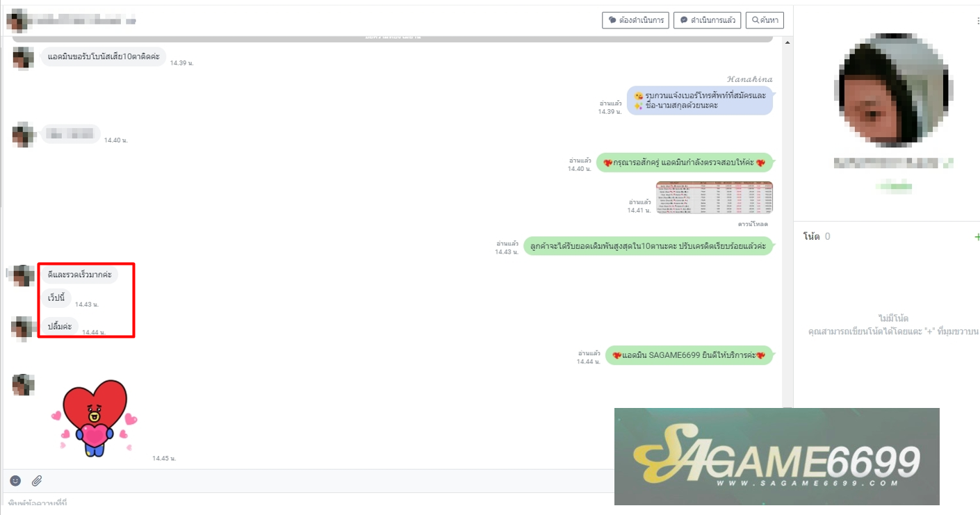The image size is (980, 515).
Task: Open the emoji smiley picker
Action: 15,480
